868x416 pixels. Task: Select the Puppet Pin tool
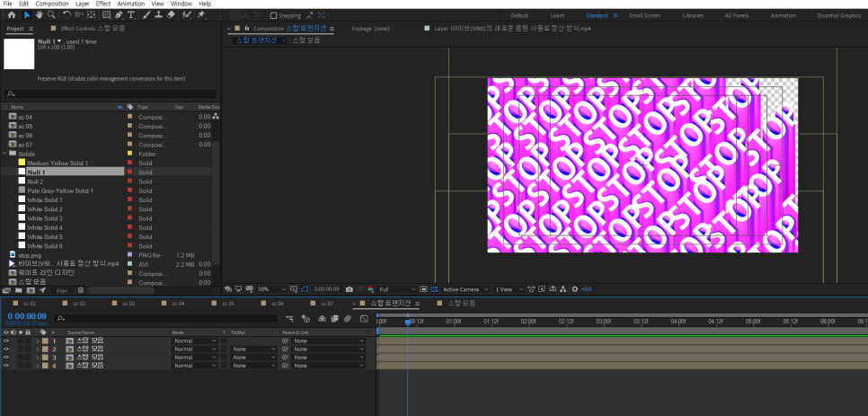pyautogui.click(x=200, y=15)
